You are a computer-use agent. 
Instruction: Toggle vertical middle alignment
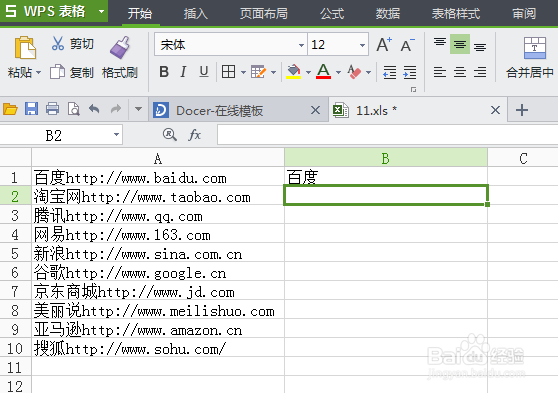tap(460, 44)
